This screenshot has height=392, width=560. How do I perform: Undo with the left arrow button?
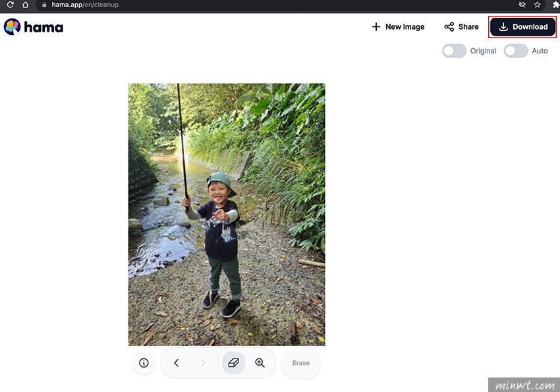click(x=177, y=363)
